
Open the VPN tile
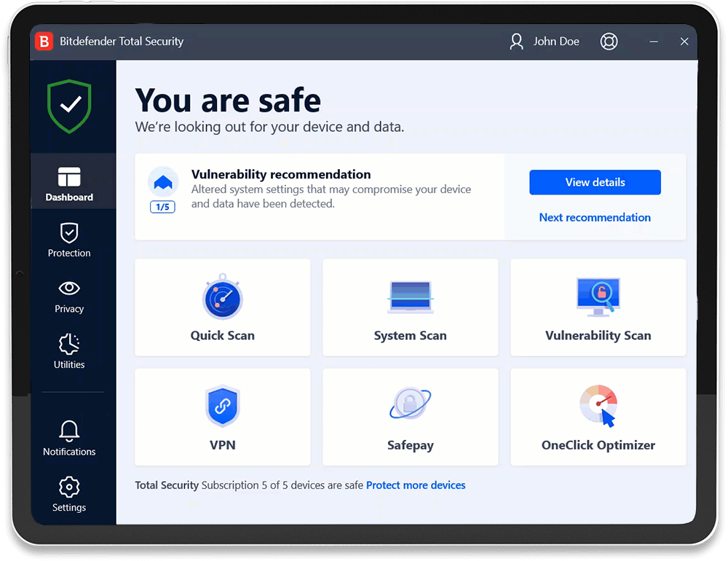[x=222, y=417]
